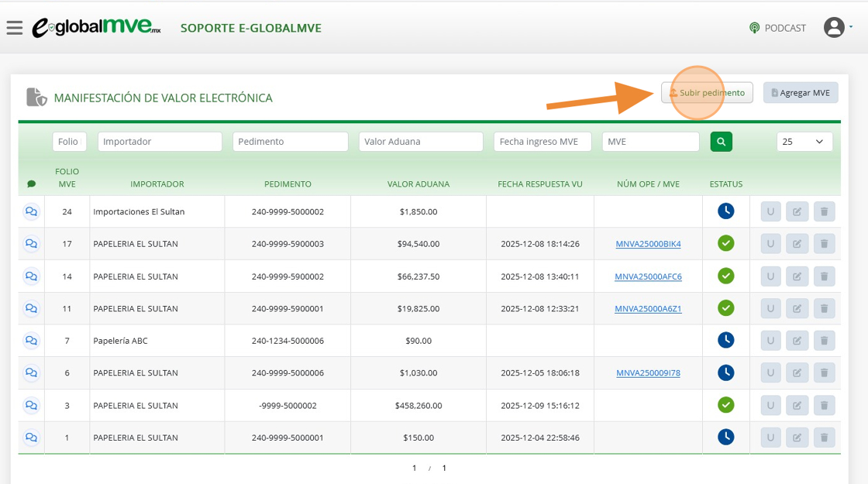Open the user account avatar menu
Screen dimensions: 868x484
click(834, 27)
